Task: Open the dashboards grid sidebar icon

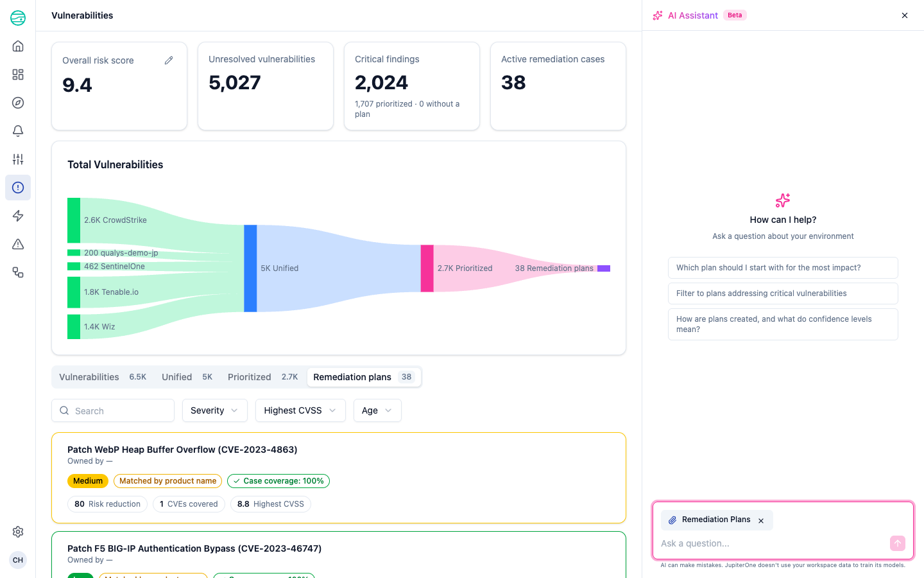Action: pyautogui.click(x=18, y=74)
